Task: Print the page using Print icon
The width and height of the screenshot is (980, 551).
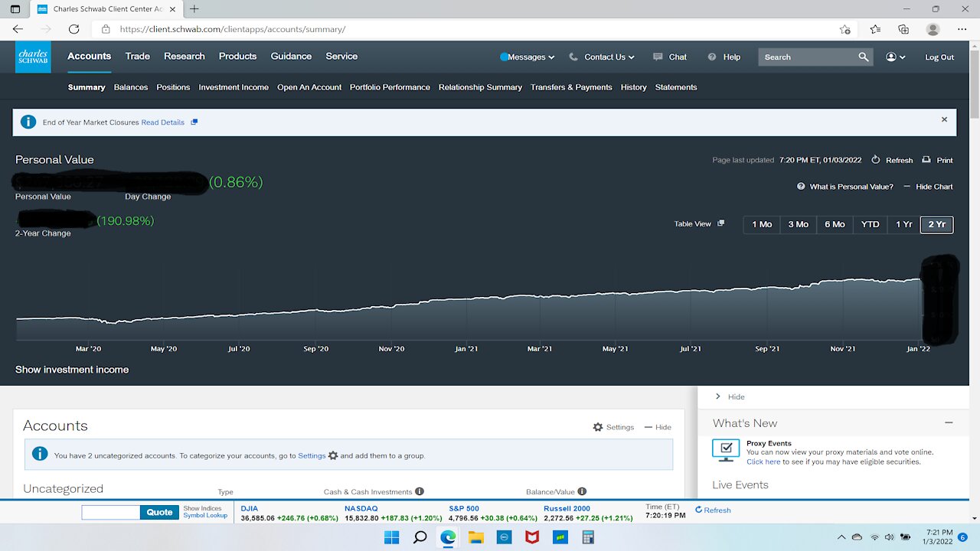Action: [926, 160]
